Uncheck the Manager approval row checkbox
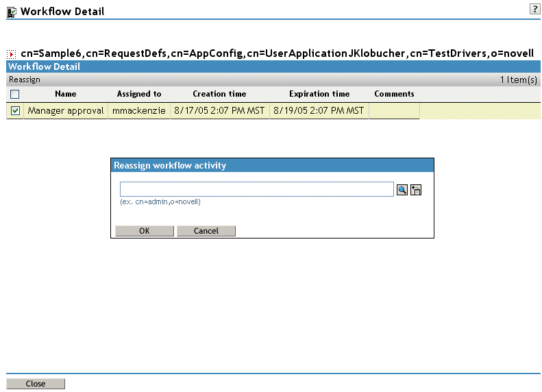The height and width of the screenshot is (392, 542). (15, 110)
